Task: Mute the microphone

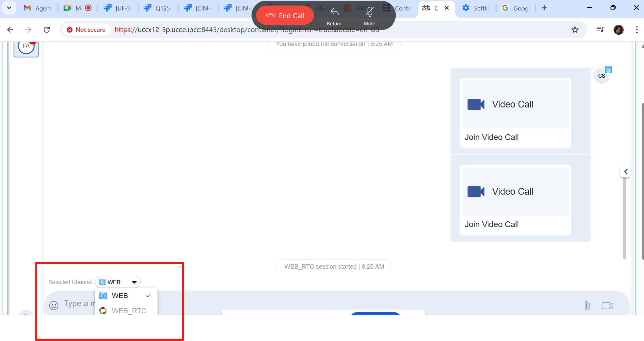Action: pos(369,16)
